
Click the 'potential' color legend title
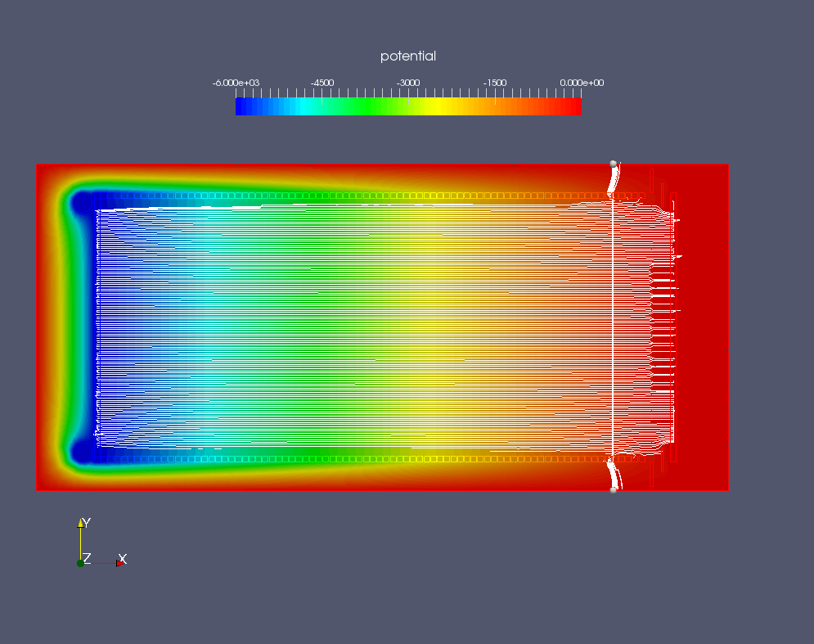[x=408, y=56]
